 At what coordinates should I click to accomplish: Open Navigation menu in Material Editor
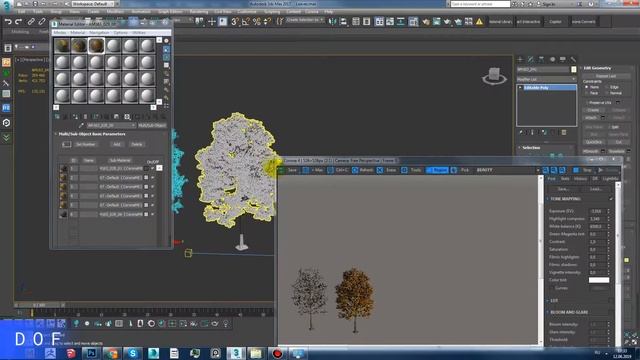coord(99,33)
